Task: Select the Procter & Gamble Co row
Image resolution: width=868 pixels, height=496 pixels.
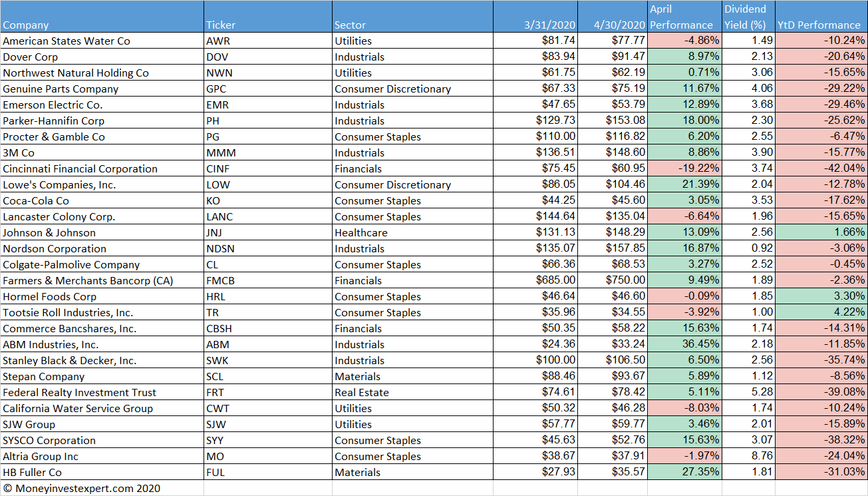Action: click(x=266, y=136)
